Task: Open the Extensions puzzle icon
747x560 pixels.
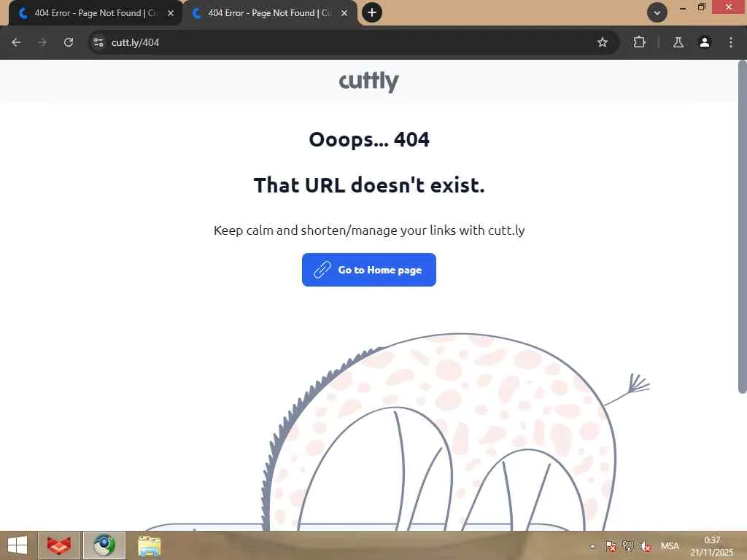Action: pos(639,42)
